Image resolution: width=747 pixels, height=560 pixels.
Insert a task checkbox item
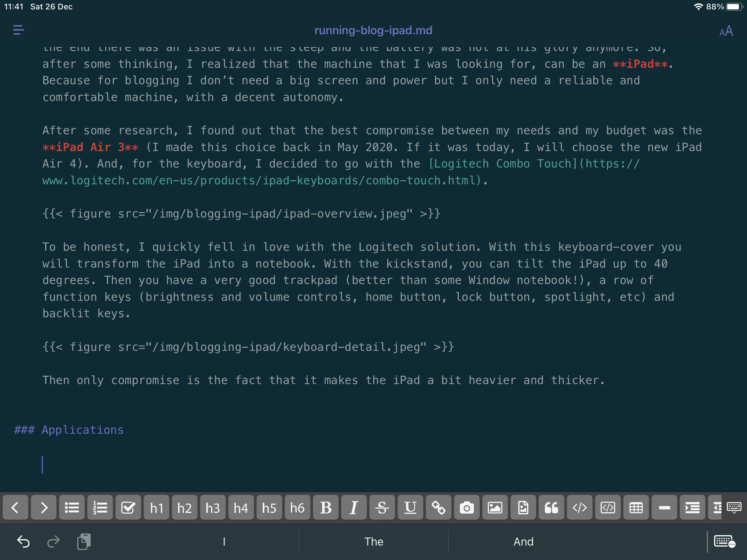coord(128,507)
